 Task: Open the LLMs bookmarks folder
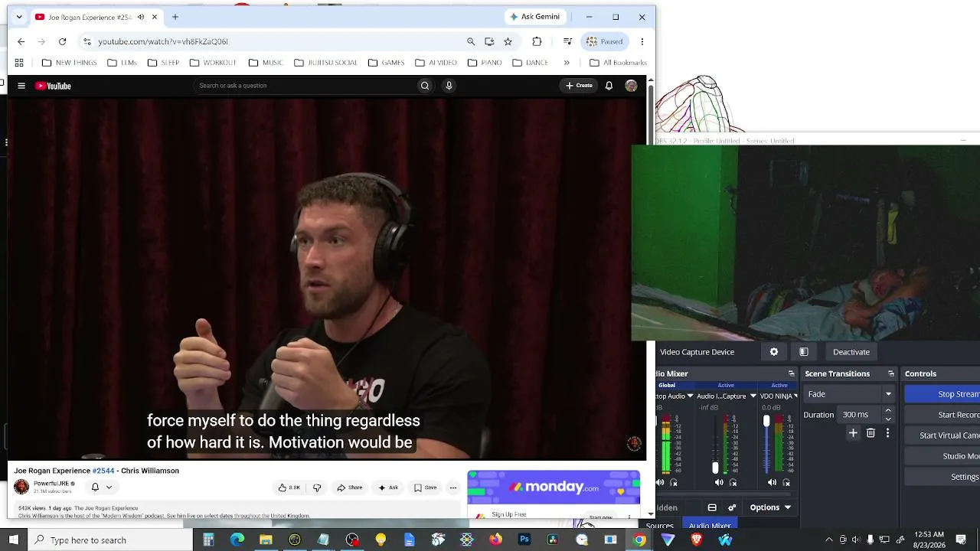pos(122,63)
